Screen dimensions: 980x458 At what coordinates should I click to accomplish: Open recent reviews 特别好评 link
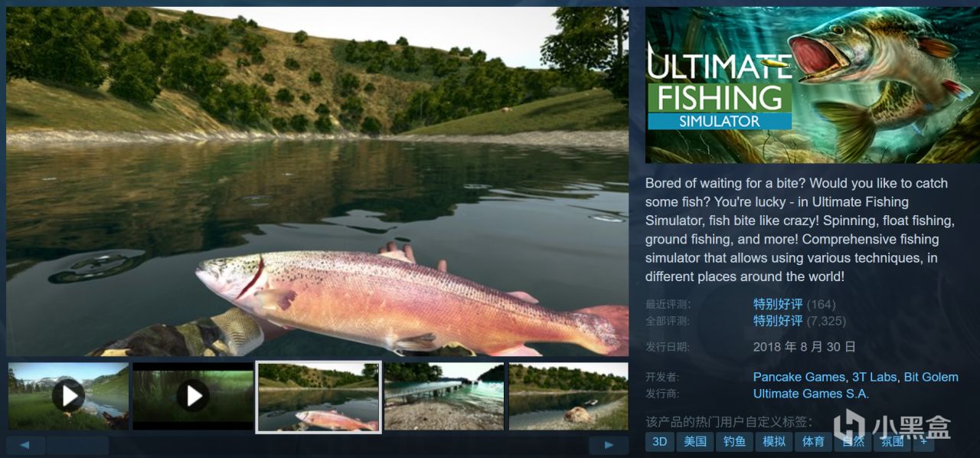(x=778, y=304)
